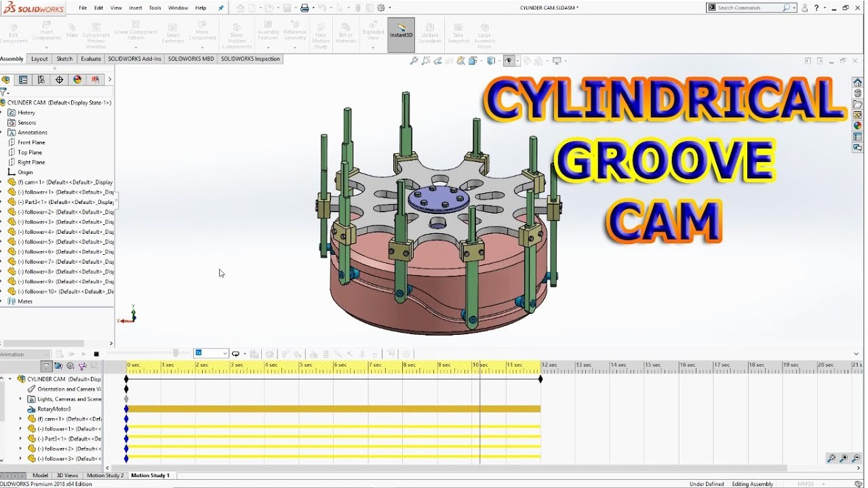Expand the Annotations node in feature tree
Screen dimensions: 868x488
[2, 132]
